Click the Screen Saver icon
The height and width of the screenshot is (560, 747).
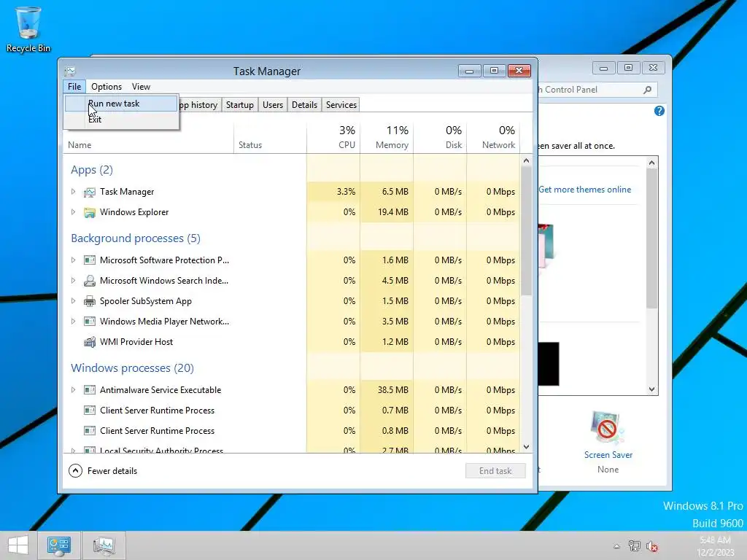click(608, 427)
